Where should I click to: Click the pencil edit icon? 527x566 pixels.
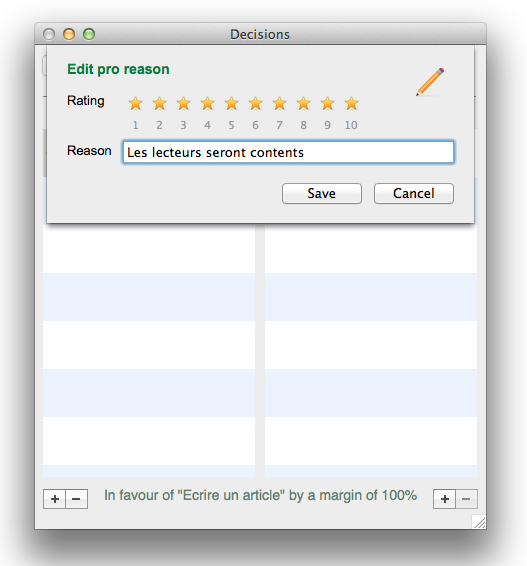click(x=430, y=82)
